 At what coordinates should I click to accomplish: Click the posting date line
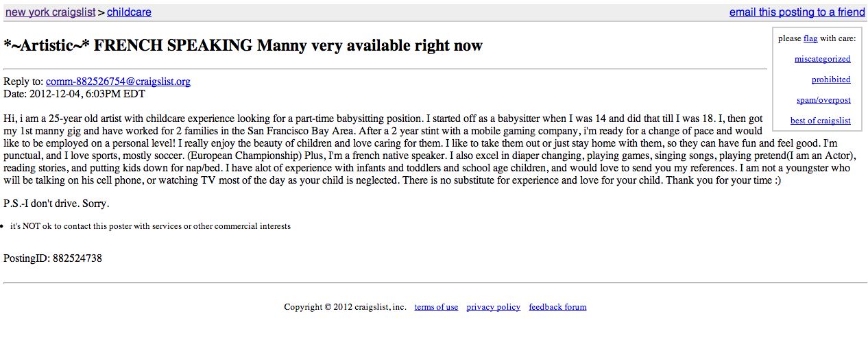74,94
